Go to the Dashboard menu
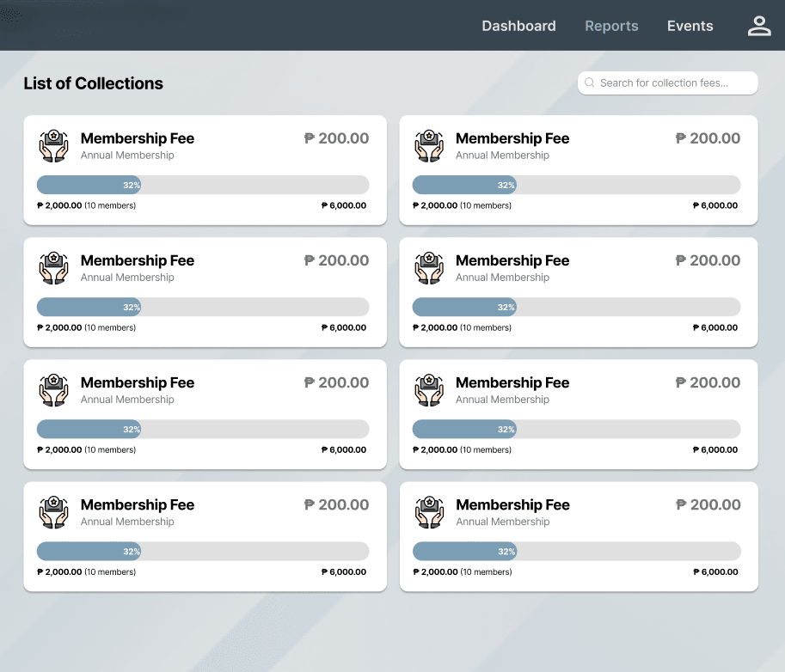The width and height of the screenshot is (785, 672). click(518, 26)
